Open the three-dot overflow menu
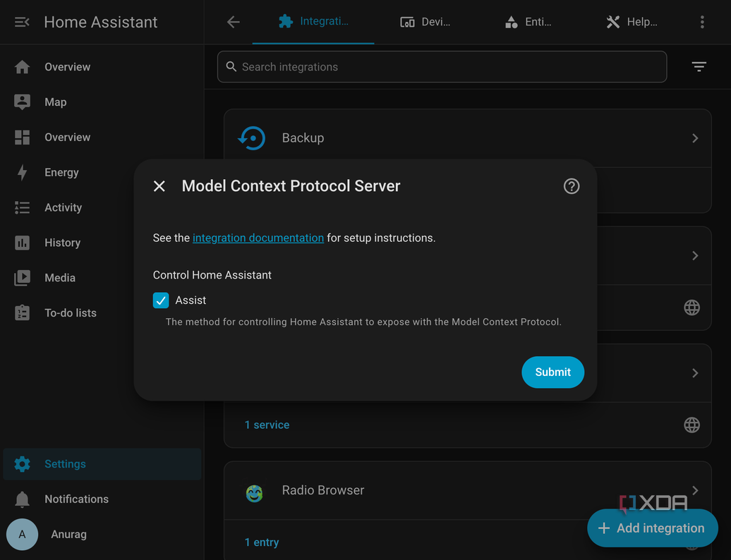Viewport: 731px width, 560px height. 702,22
